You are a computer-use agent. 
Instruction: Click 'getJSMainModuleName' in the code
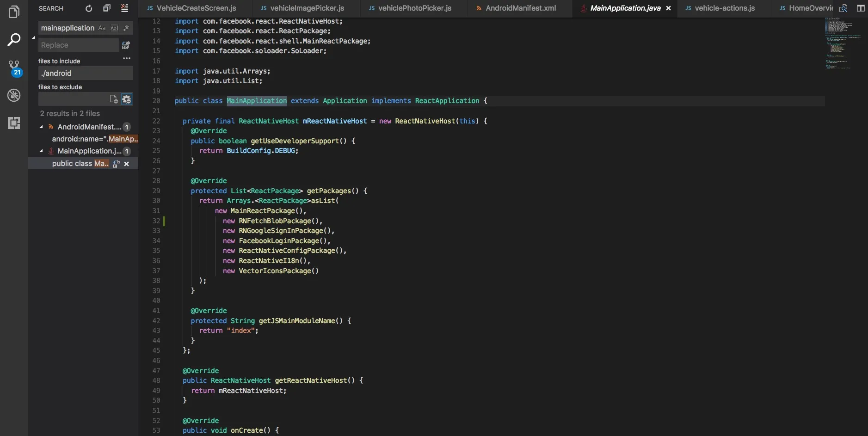coord(297,321)
